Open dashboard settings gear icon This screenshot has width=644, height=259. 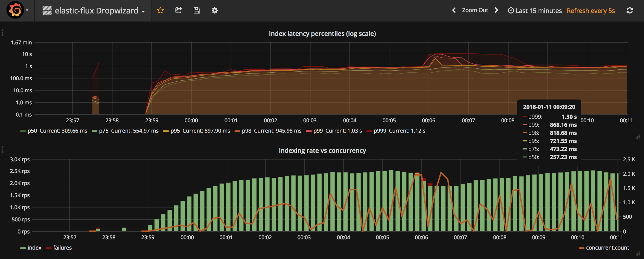215,11
